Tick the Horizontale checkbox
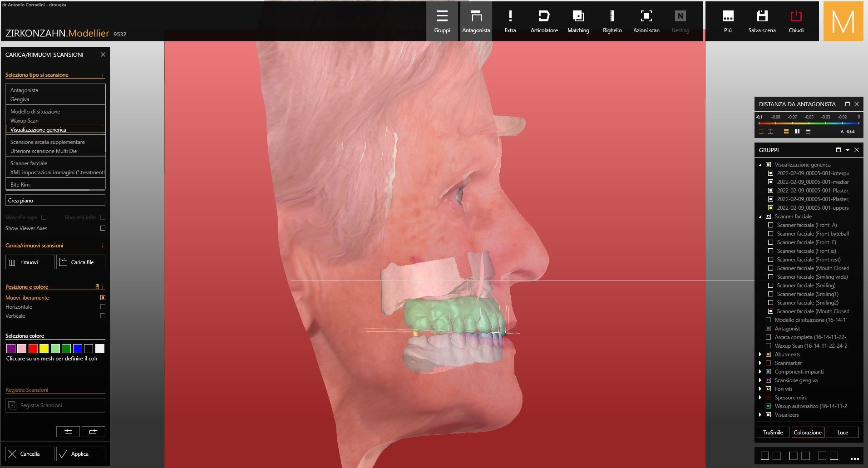The width and height of the screenshot is (868, 468). click(x=103, y=307)
